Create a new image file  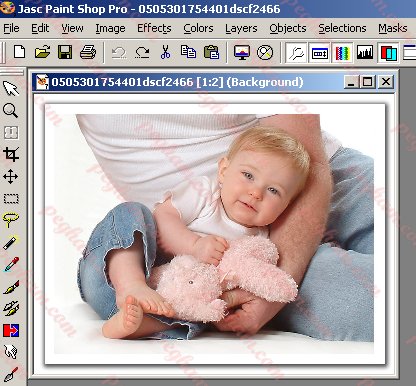coord(20,52)
